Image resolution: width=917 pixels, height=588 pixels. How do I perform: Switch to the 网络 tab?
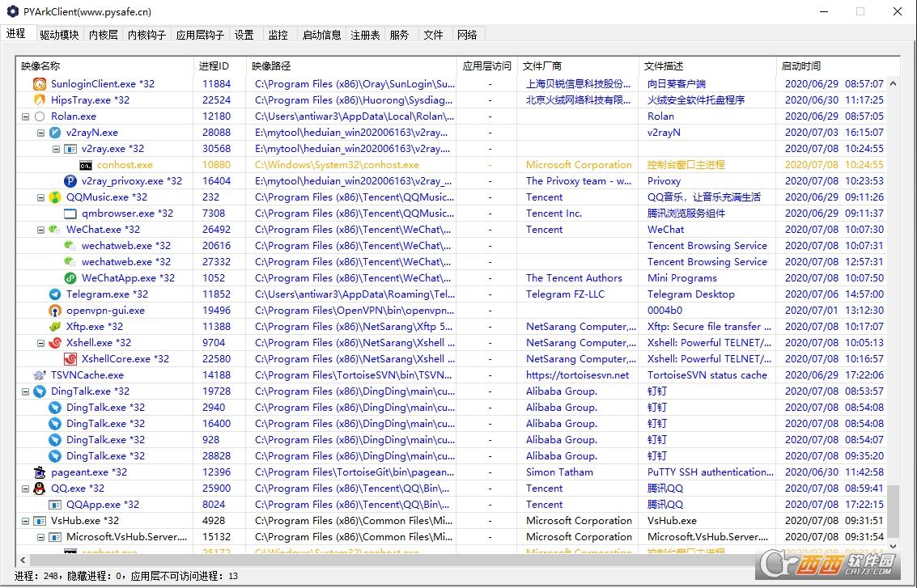pyautogui.click(x=467, y=35)
